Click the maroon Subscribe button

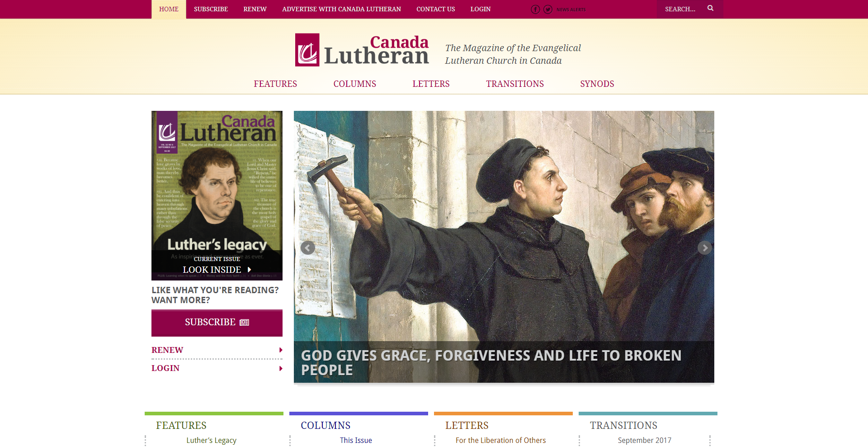(x=217, y=323)
